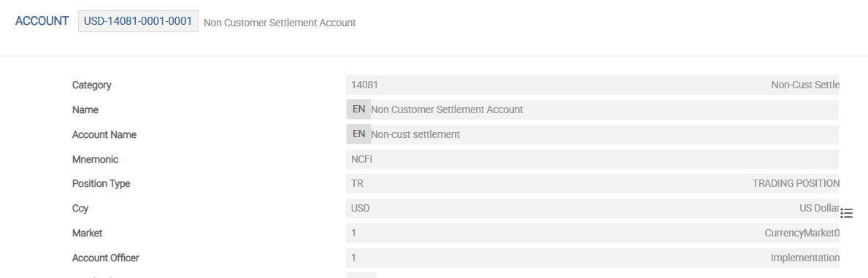The image size is (868, 278).
Task: Click the Non-Cust Settle category description
Action: (805, 85)
